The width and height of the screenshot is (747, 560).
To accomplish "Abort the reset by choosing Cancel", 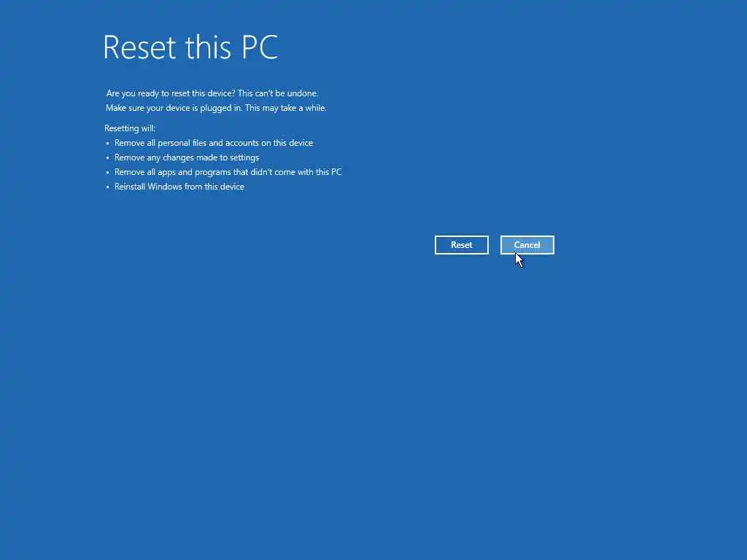I will (x=527, y=245).
